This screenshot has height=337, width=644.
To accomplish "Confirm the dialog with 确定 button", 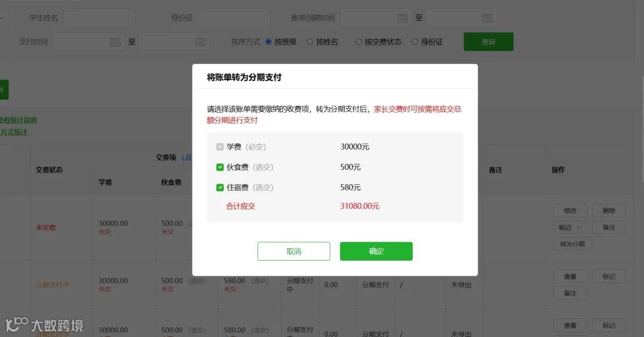I will tap(376, 251).
